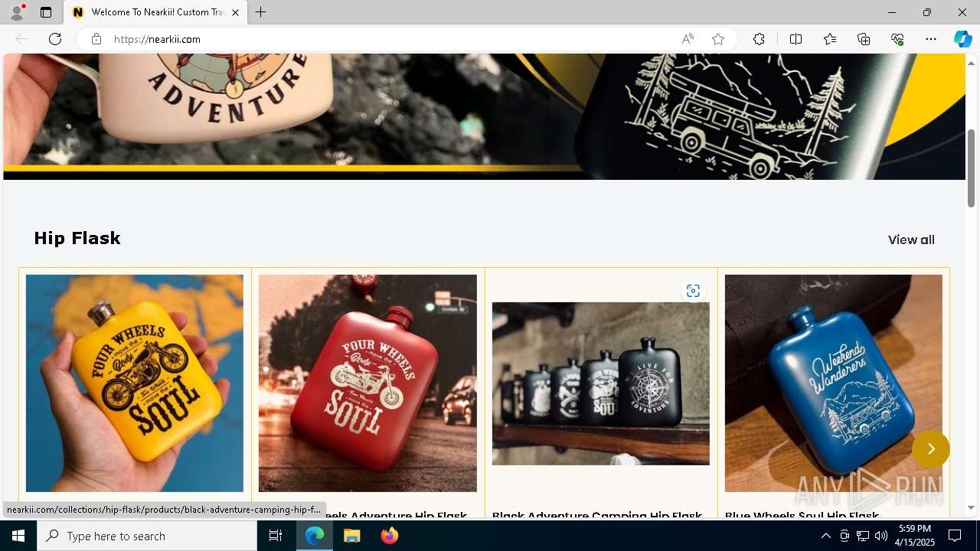Click the Hip Flask section heading

pyautogui.click(x=77, y=238)
